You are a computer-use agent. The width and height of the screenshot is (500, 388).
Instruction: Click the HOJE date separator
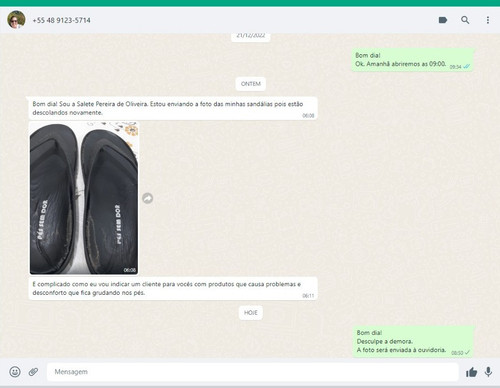[251, 313]
